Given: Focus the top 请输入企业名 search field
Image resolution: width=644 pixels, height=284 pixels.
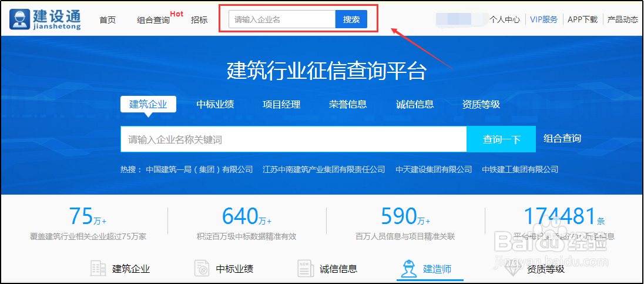Looking at the screenshot, I should (282, 19).
